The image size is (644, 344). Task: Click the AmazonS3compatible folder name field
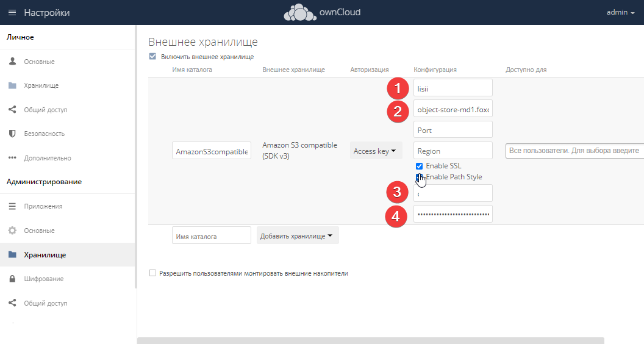pyautogui.click(x=212, y=151)
